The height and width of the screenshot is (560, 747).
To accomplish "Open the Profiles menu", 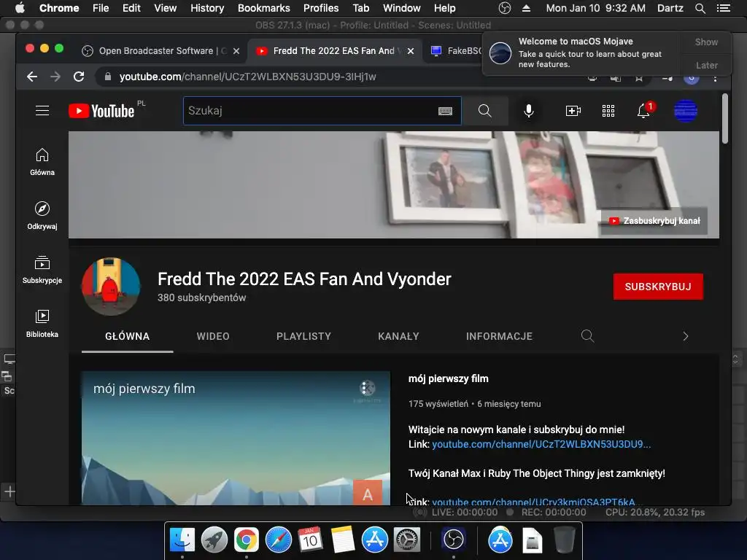I will 321,8.
